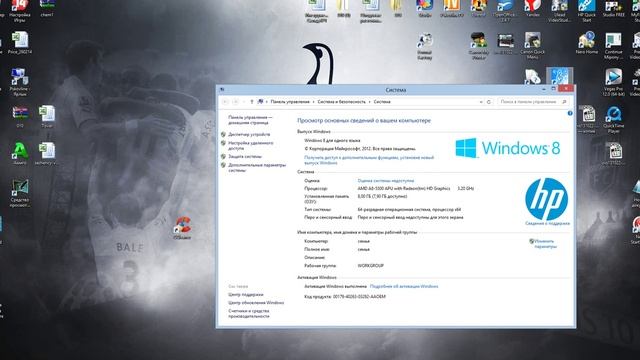Viewport: 640px width, 360px height.
Task: Click the HP logo in the System window
Action: click(546, 199)
